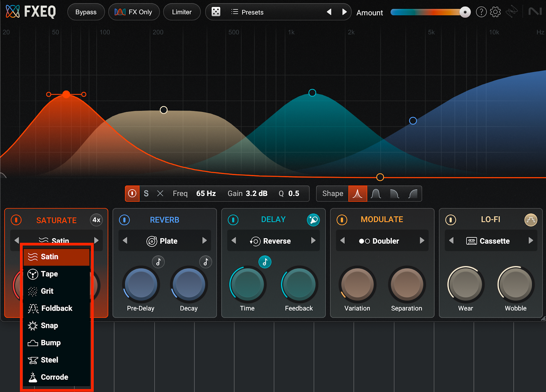Remove the band with the X icon
546x392 pixels.
160,194
